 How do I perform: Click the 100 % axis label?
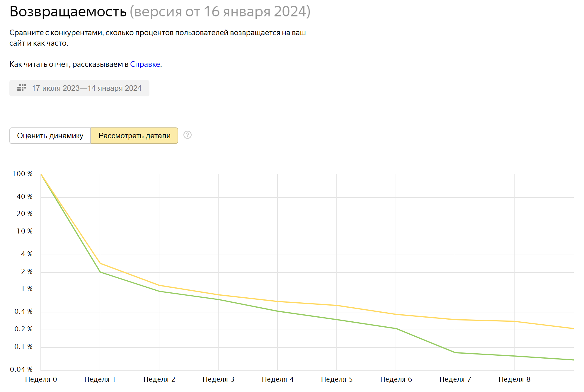point(22,174)
